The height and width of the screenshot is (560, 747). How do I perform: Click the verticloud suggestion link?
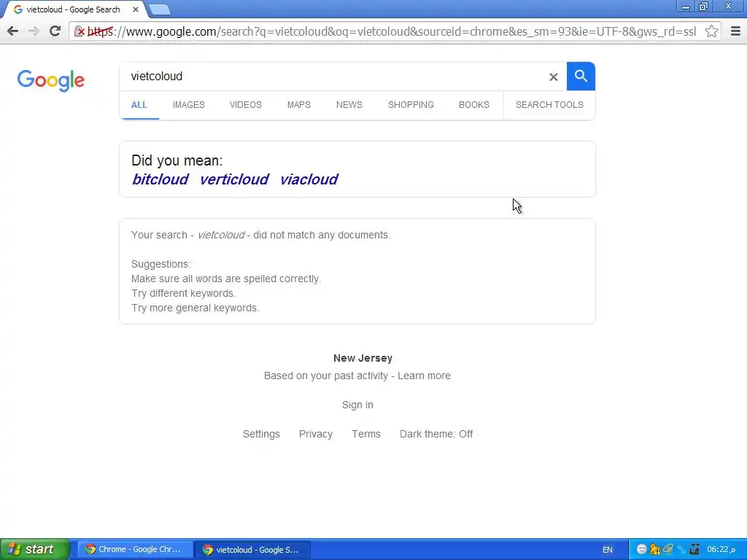pos(234,179)
